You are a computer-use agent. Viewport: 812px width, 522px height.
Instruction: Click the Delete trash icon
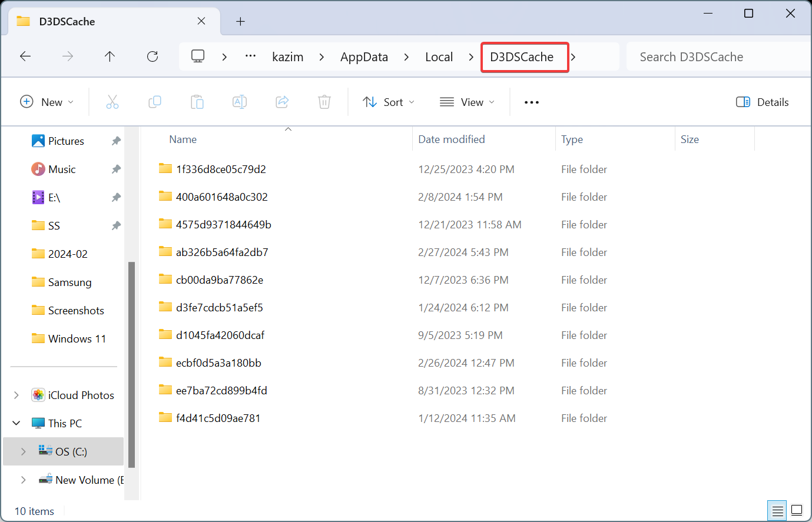pos(324,102)
